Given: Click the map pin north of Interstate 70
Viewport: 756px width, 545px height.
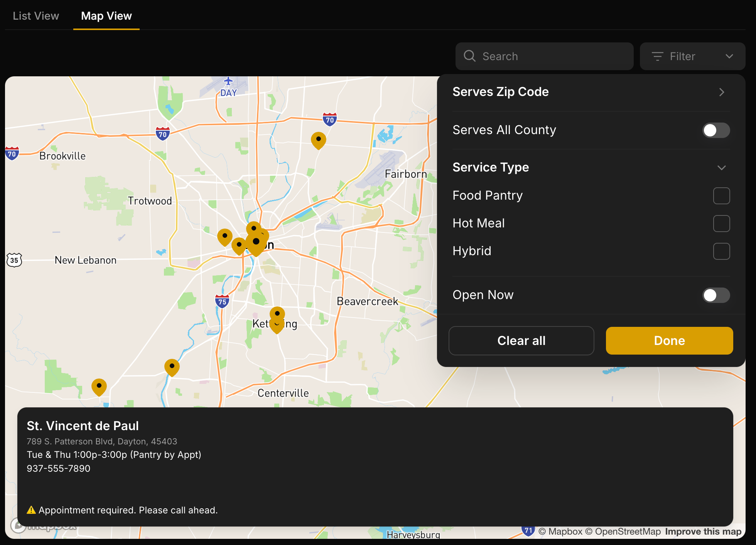Looking at the screenshot, I should 318,140.
